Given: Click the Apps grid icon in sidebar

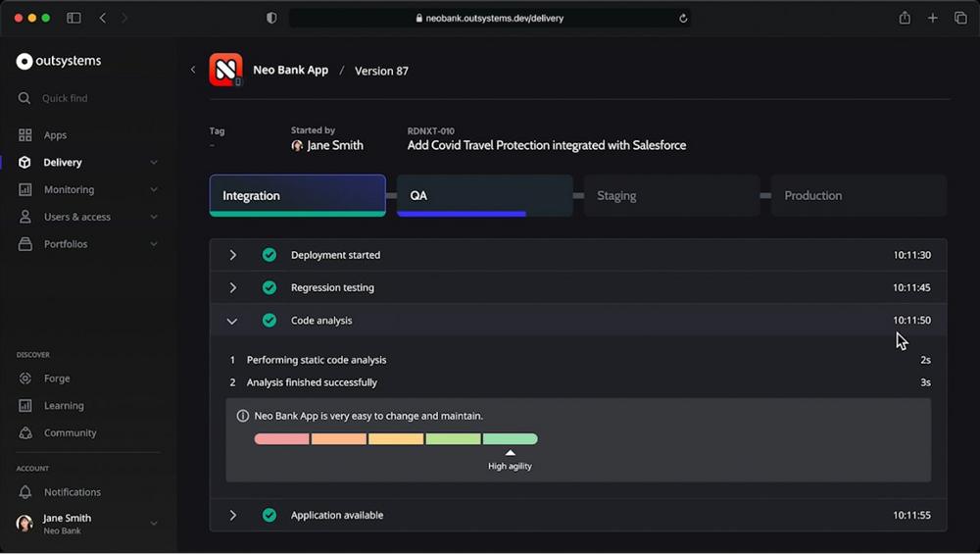Looking at the screenshot, I should pos(25,135).
